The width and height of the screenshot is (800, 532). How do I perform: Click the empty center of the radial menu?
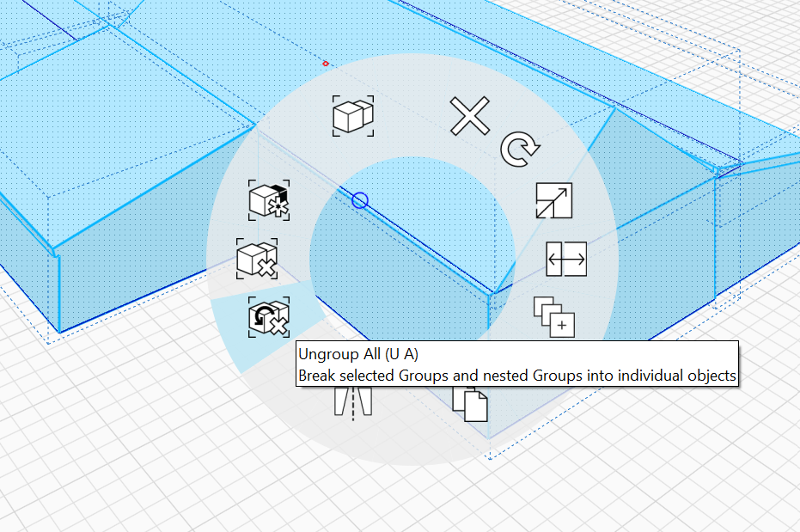pyautogui.click(x=412, y=258)
